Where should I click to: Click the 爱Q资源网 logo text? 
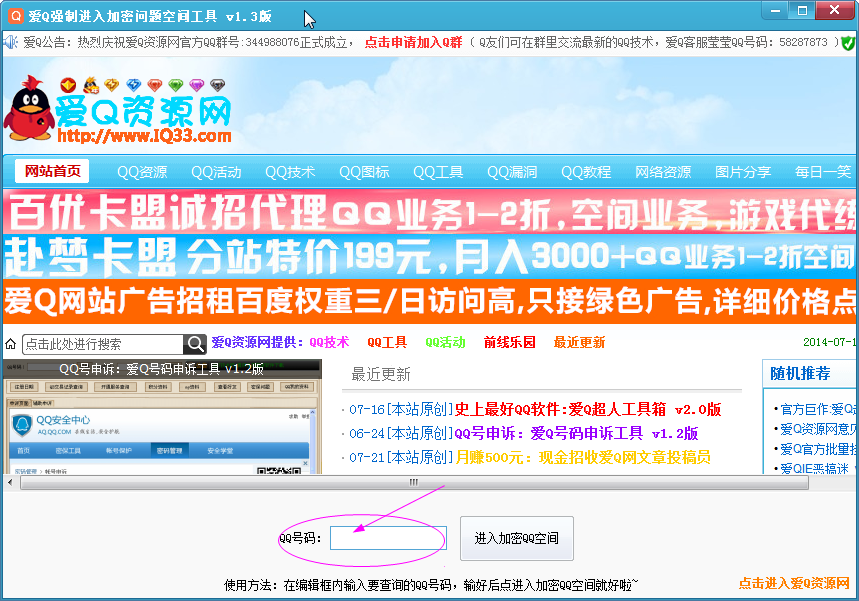coord(144,112)
